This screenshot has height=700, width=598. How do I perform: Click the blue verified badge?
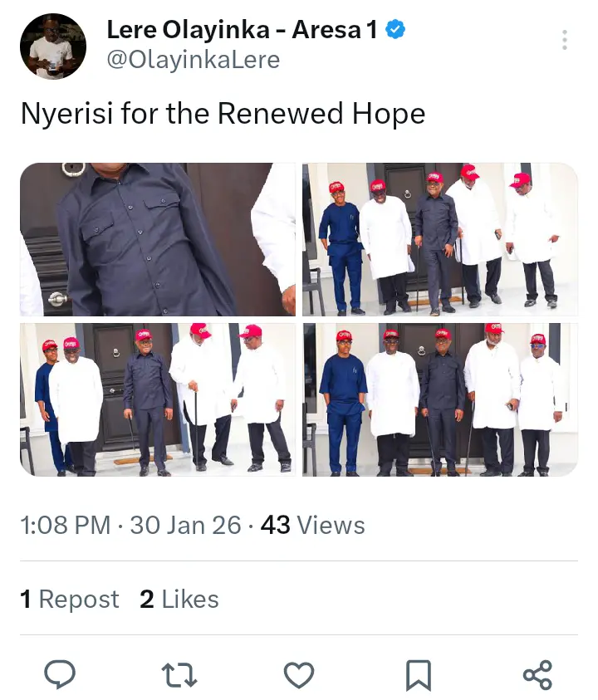coord(396,31)
